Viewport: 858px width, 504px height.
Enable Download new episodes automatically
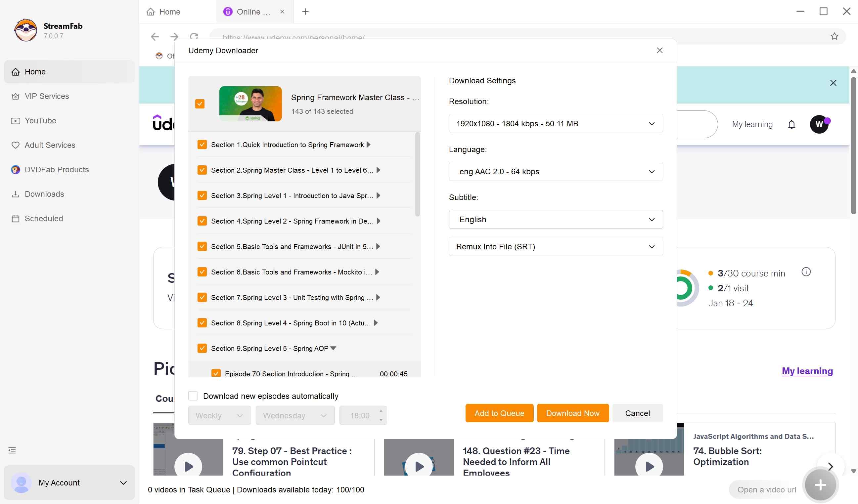(193, 396)
